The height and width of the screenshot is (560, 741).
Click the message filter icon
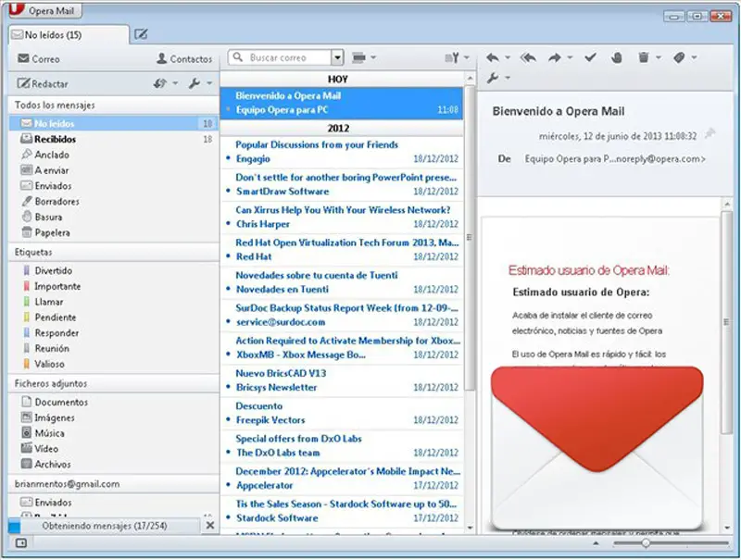point(452,57)
